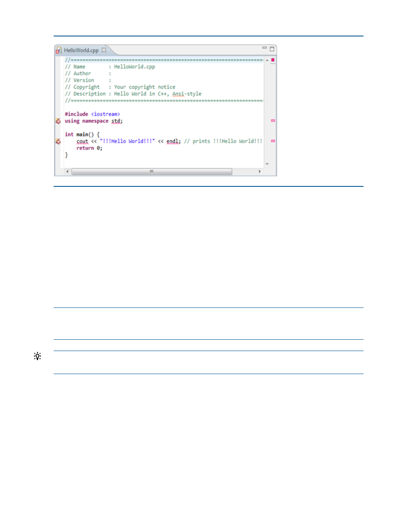Click error marker beside 'cout' line
Image resolution: width=400 pixels, height=532 pixels.
(x=58, y=142)
